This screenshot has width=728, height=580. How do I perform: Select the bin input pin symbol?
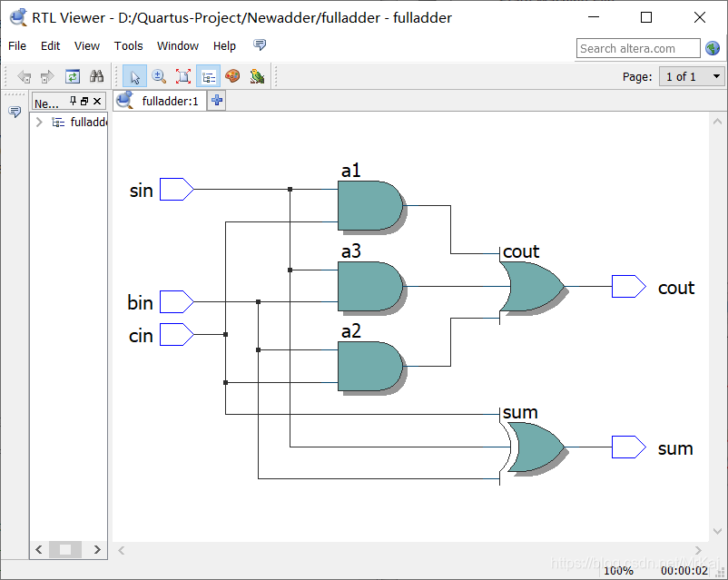pyautogui.click(x=176, y=302)
